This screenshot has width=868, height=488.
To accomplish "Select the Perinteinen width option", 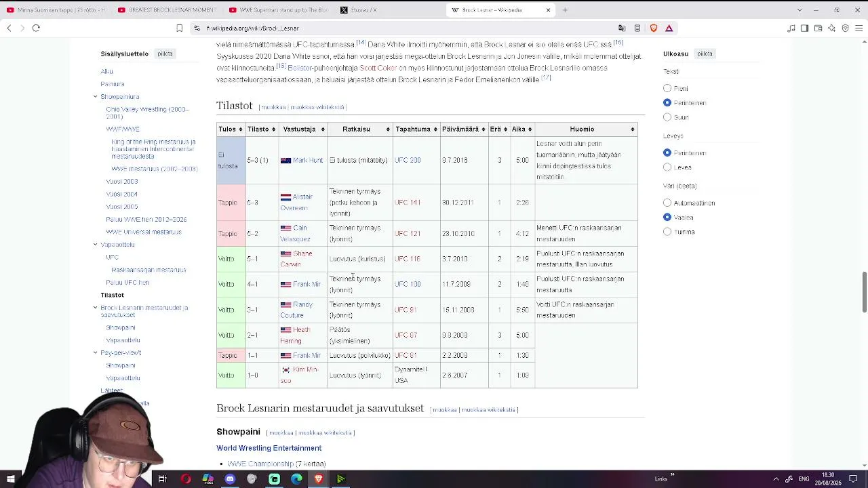I will 667,152.
